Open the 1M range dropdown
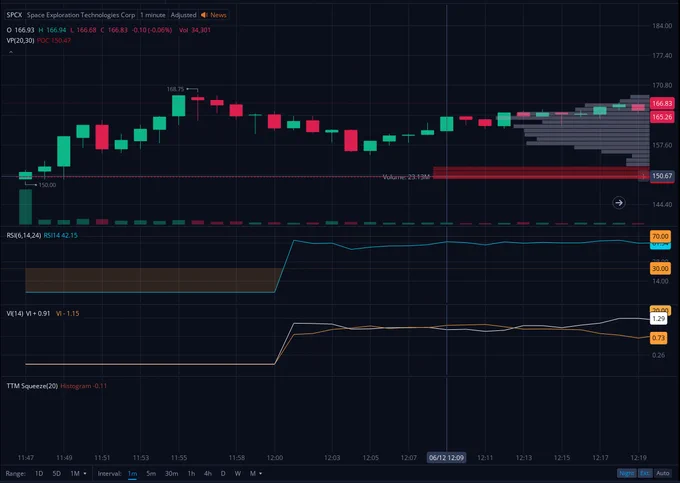Image resolution: width=680 pixels, height=483 pixels. [78, 473]
